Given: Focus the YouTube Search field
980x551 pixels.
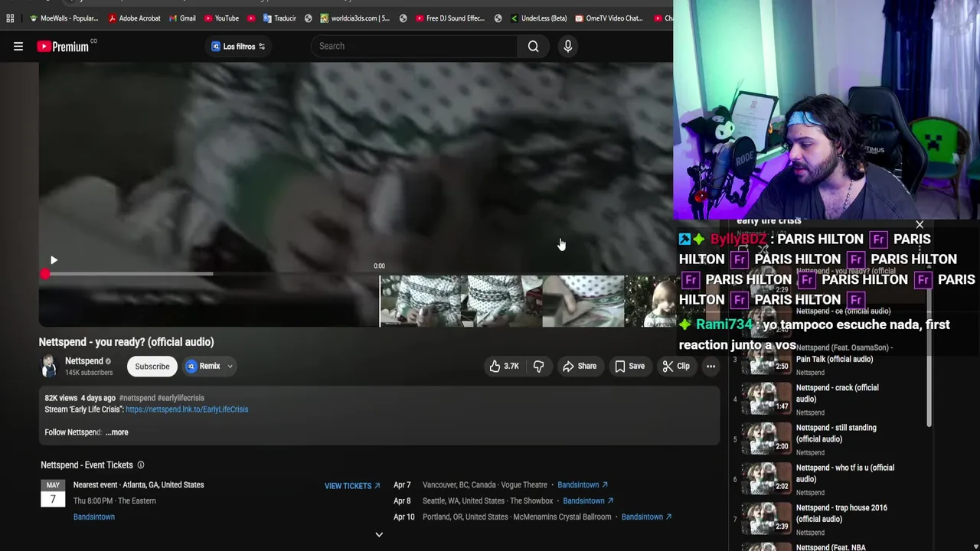Looking at the screenshot, I should pos(416,46).
